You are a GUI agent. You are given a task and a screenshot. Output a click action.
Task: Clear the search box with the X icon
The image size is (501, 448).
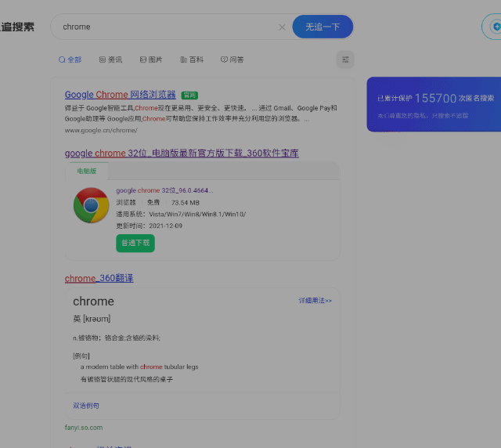[282, 27]
